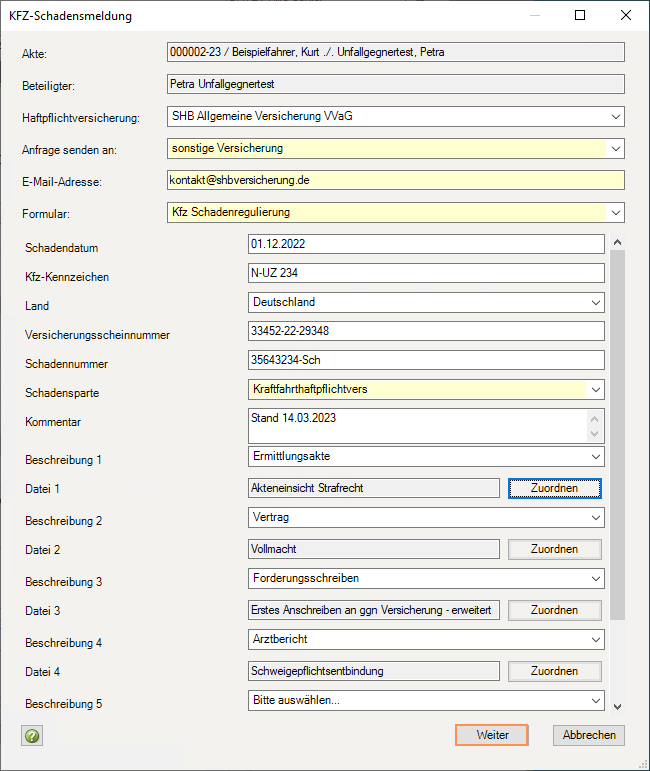Screen dimensions: 650x771
Task: Click the Schadensparte label
Action: click(62, 393)
